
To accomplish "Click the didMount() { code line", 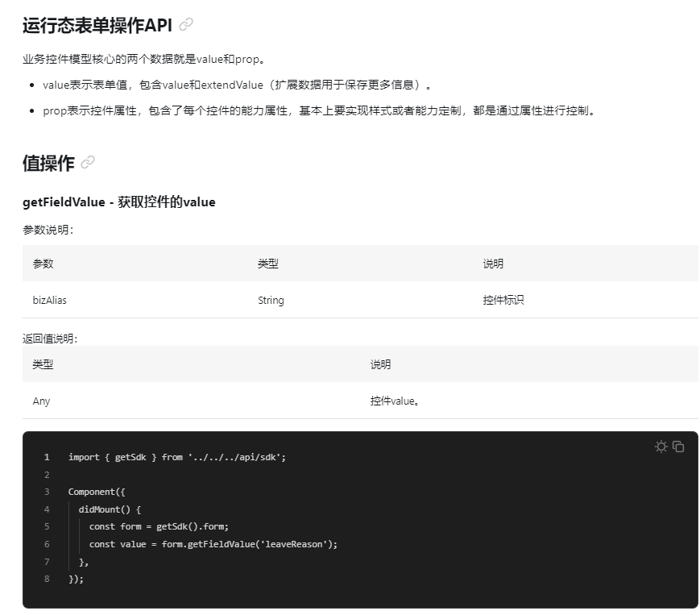I will tap(110, 509).
